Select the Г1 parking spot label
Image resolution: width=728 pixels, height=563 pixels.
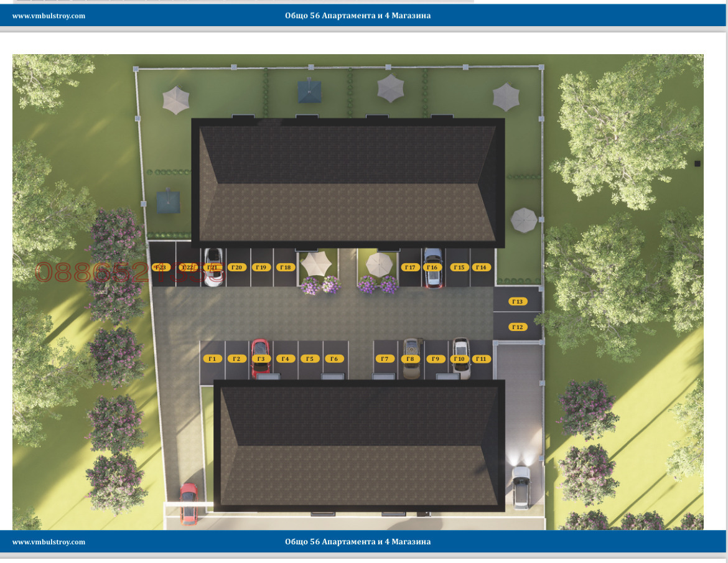click(212, 359)
